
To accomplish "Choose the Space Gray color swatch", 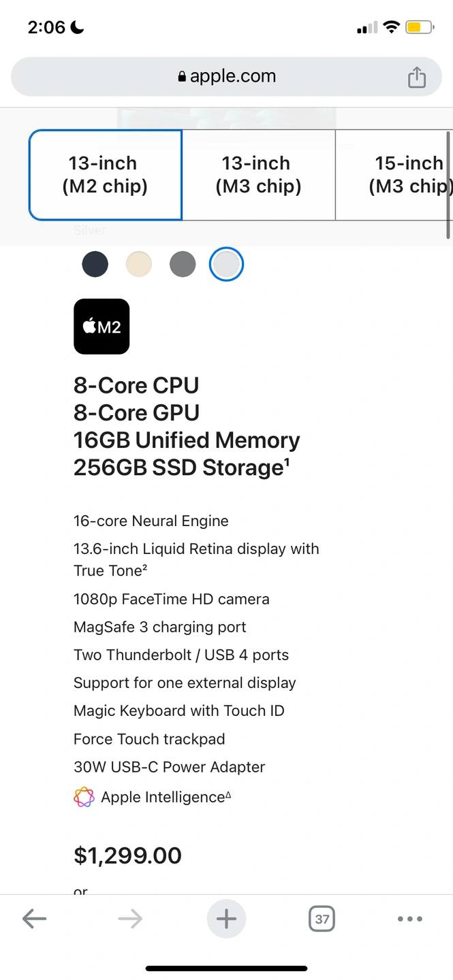I will pos(183,264).
